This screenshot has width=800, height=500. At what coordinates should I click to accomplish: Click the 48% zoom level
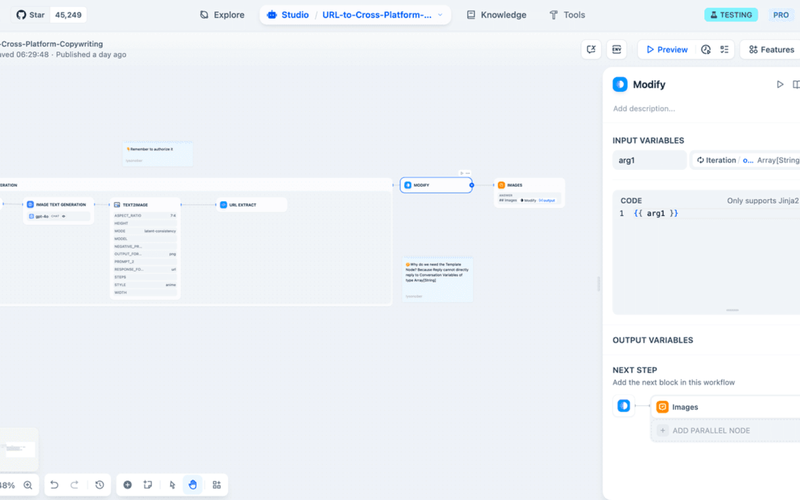pos(7,485)
